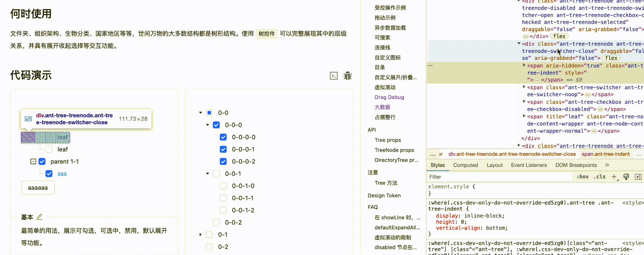Image resolution: width=644 pixels, height=255 pixels.
Task: Switch to the Styles tab in DevTools
Action: tap(437, 165)
